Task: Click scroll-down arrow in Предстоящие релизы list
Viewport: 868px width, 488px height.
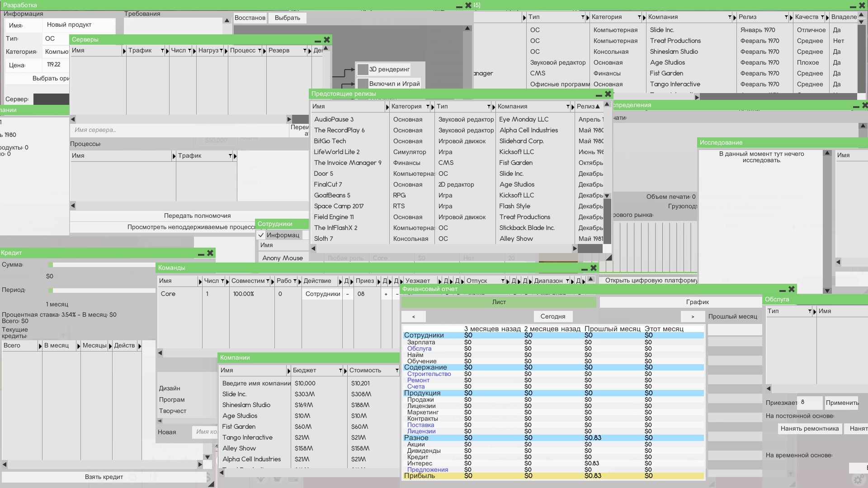Action: (607, 196)
